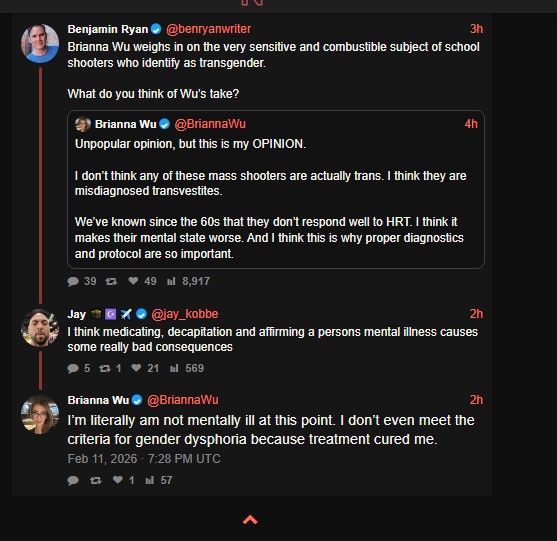Click reply icon on Benjamin Ryan's tweet
557x541 pixels.
73,281
